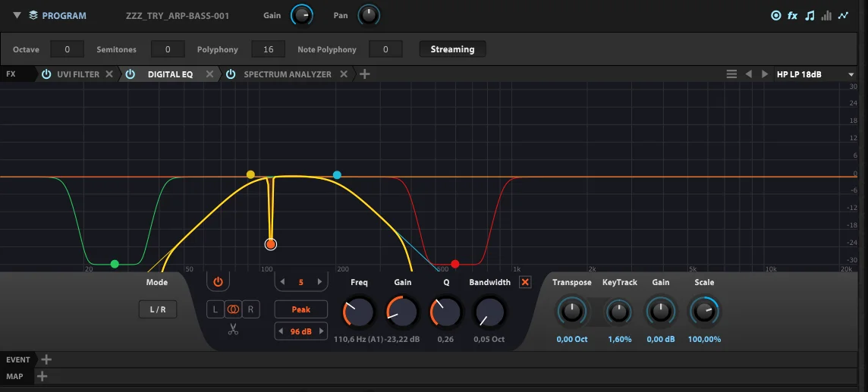Open the fx view icon

793,15
